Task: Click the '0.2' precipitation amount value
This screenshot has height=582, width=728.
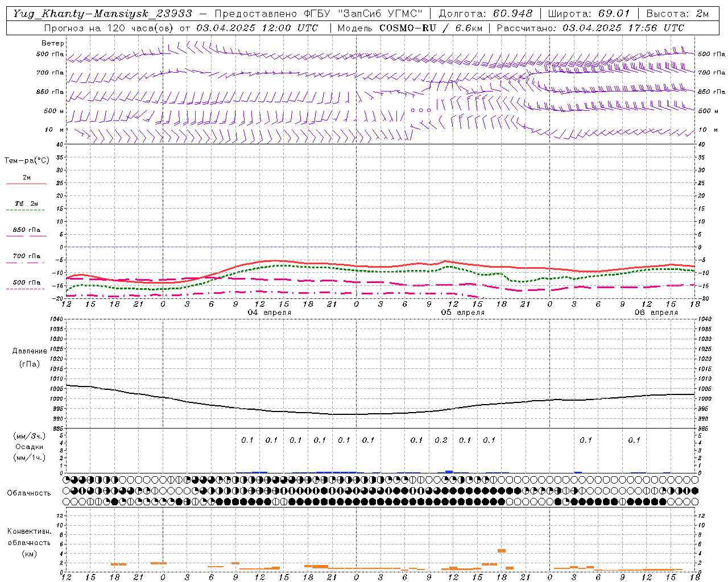Action: (x=441, y=440)
